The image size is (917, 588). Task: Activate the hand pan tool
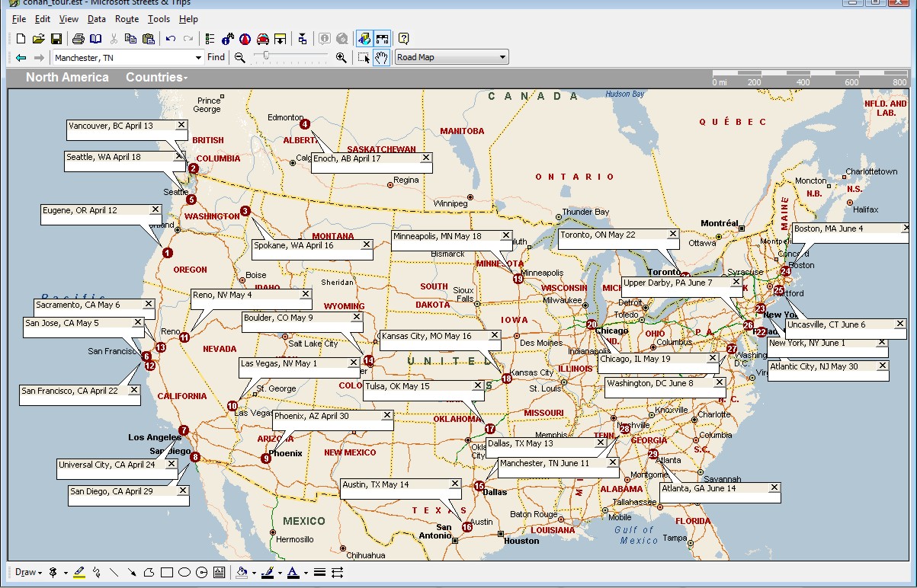(381, 57)
